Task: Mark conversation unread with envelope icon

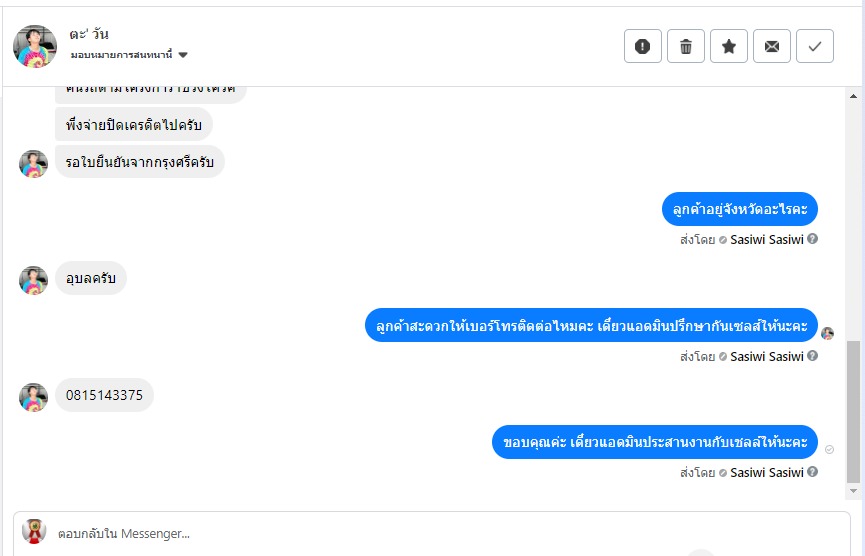Action: (x=772, y=46)
